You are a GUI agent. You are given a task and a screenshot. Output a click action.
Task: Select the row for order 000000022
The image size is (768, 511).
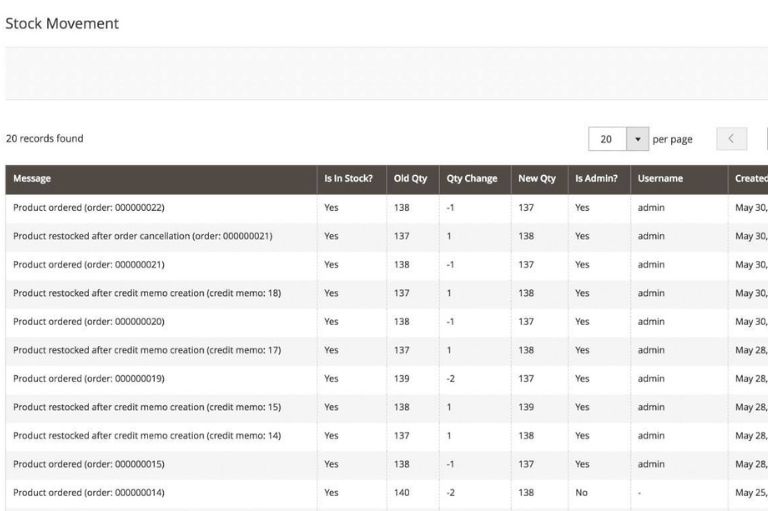tap(89, 208)
